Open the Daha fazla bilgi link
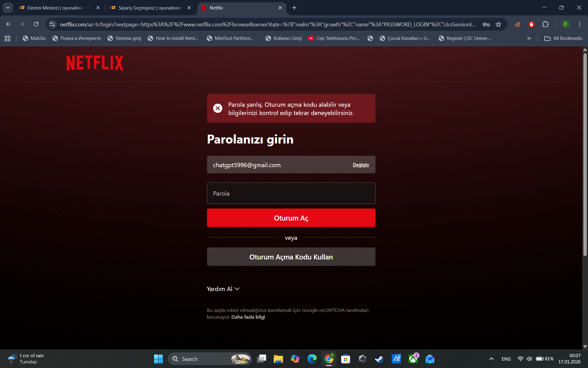 click(248, 317)
